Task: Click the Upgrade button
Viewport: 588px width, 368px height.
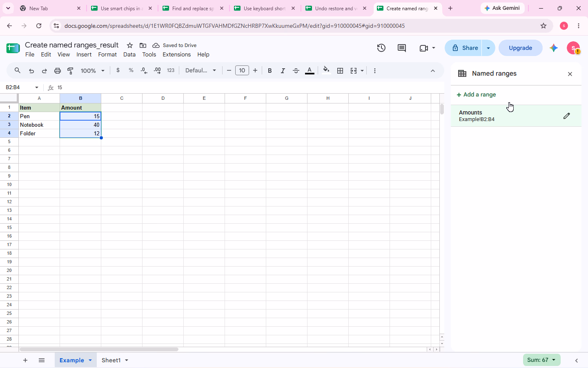Action: 521,48
